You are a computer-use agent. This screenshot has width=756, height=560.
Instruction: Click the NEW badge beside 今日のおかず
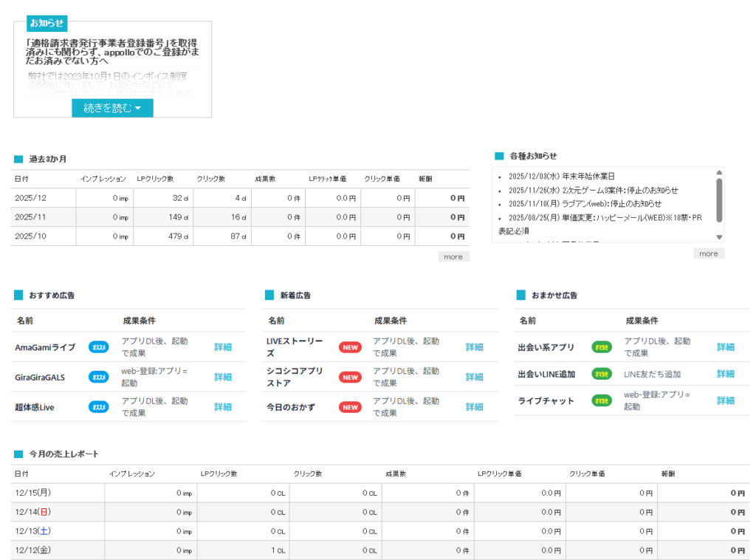tap(350, 407)
